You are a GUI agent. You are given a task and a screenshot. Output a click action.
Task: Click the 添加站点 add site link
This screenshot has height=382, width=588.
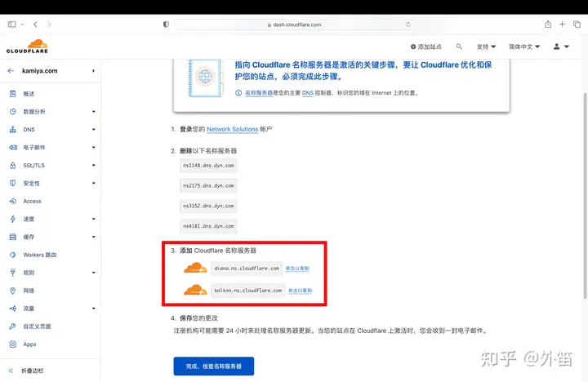[x=426, y=47]
